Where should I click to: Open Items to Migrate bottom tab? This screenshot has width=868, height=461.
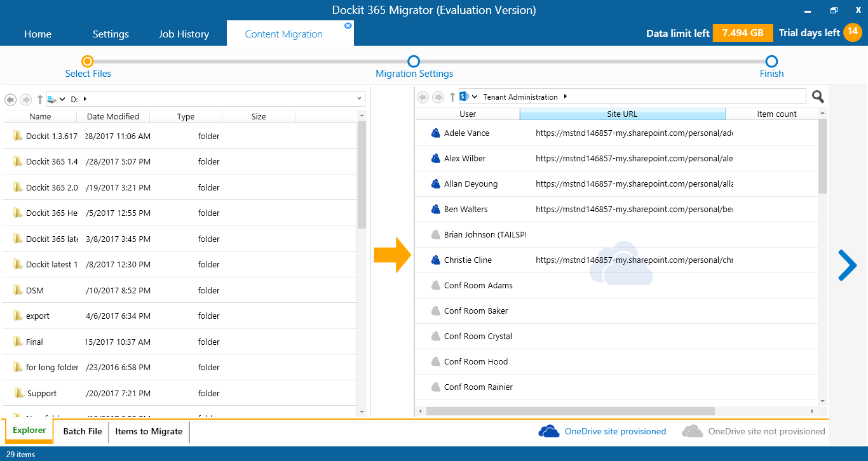(149, 431)
